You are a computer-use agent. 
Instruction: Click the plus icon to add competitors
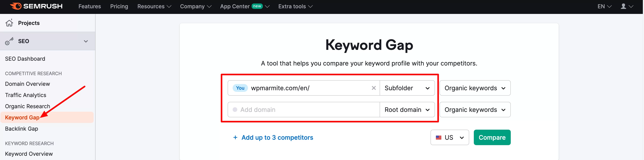point(235,138)
